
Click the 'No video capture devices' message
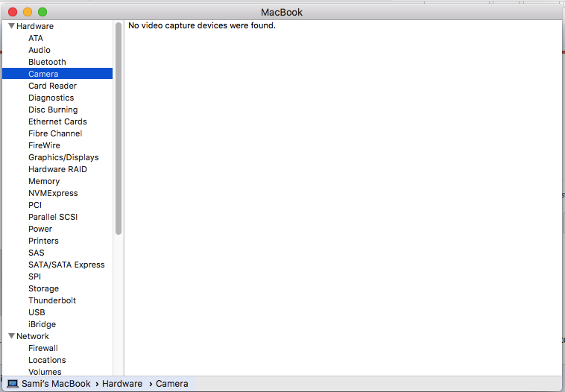coord(202,25)
